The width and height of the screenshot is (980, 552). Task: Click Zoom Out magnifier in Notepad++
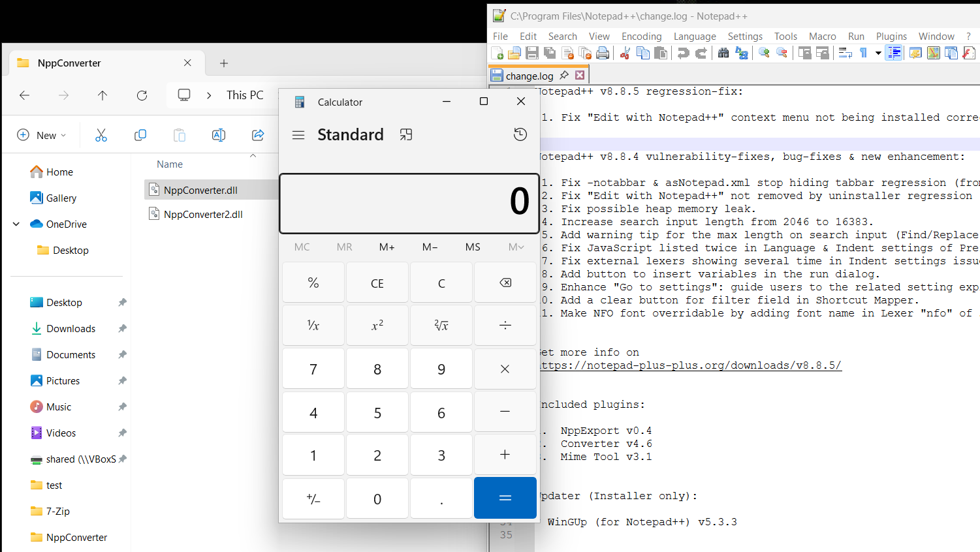(x=782, y=53)
